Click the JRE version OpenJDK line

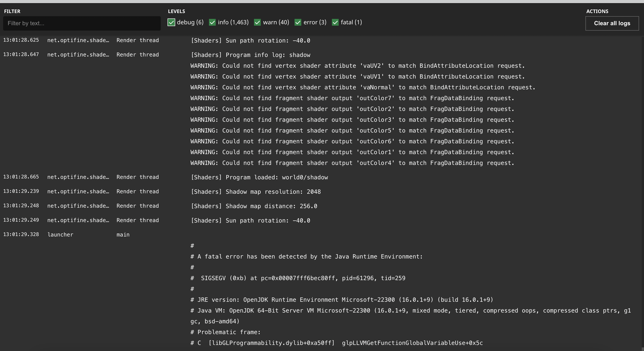[x=342, y=300]
